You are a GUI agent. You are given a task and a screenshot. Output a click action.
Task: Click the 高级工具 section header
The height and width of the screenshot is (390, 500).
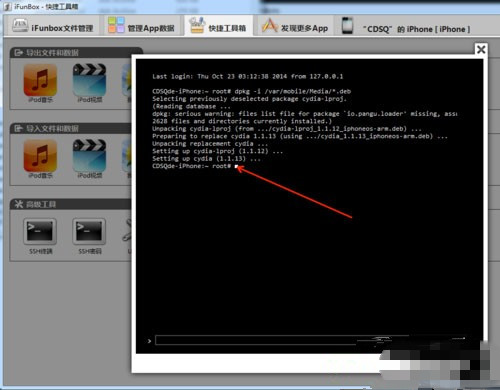[72, 204]
